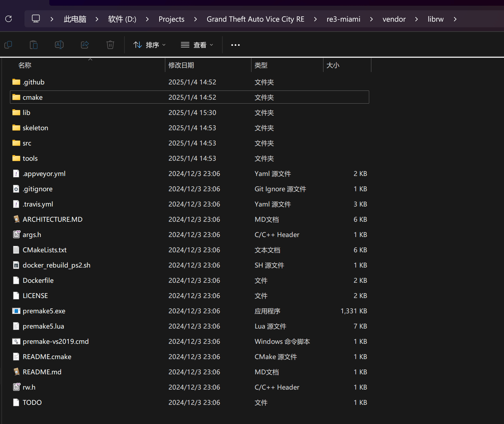Expand chevron after re3-miami breadcrumb
Image resolution: width=504 pixels, height=424 pixels.
click(x=371, y=19)
